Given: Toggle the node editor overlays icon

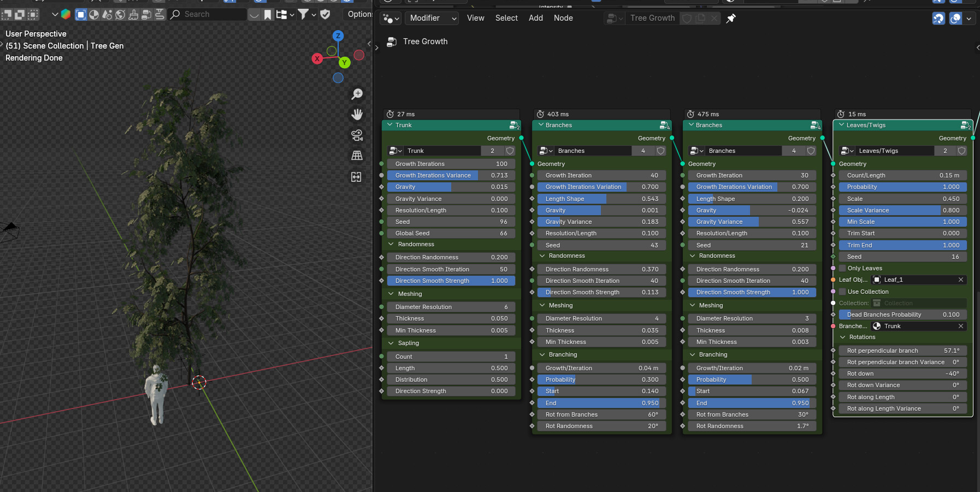Looking at the screenshot, I should click(x=955, y=19).
